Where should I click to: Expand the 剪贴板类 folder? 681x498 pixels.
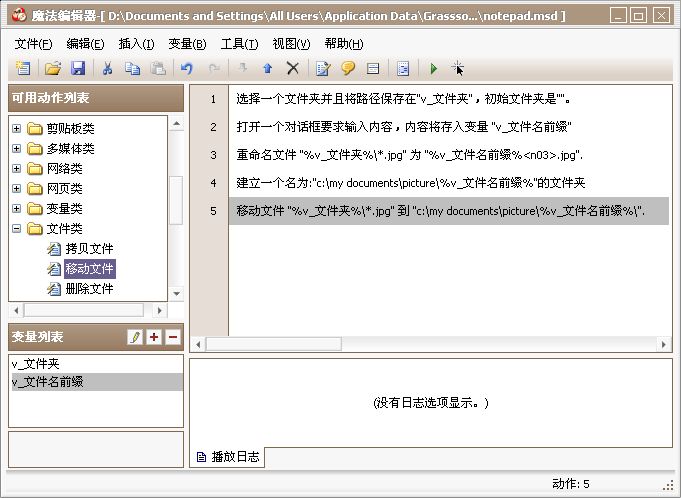tap(17, 129)
